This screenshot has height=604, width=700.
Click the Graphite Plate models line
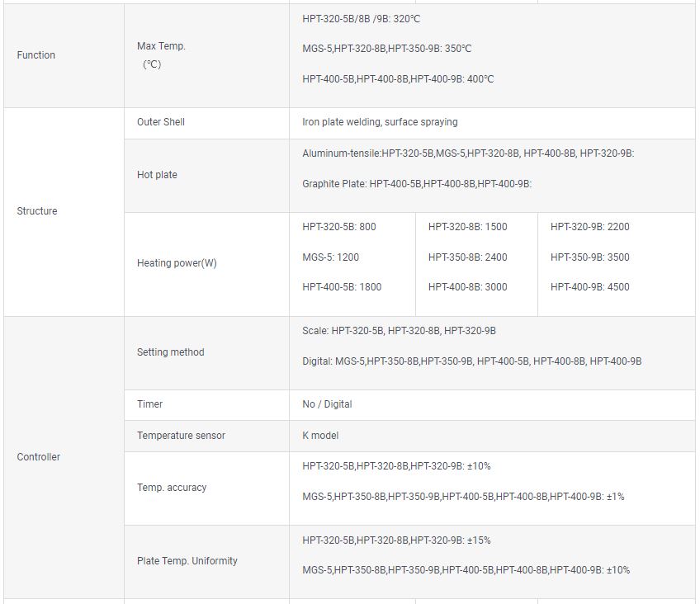[x=417, y=184]
